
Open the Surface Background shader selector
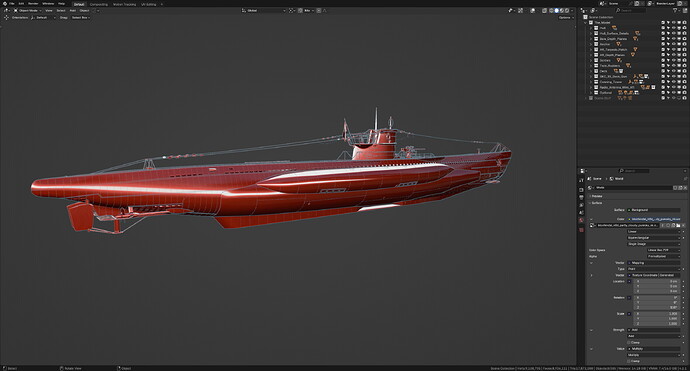pos(653,210)
